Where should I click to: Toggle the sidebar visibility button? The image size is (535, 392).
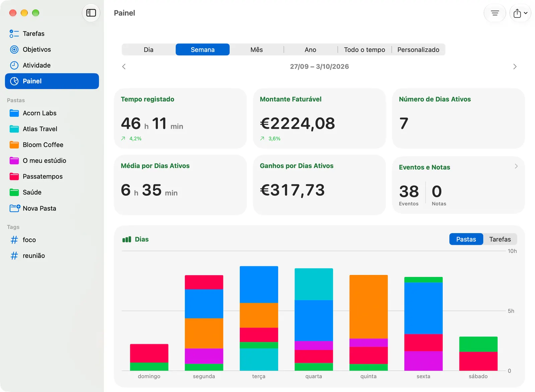tap(91, 13)
